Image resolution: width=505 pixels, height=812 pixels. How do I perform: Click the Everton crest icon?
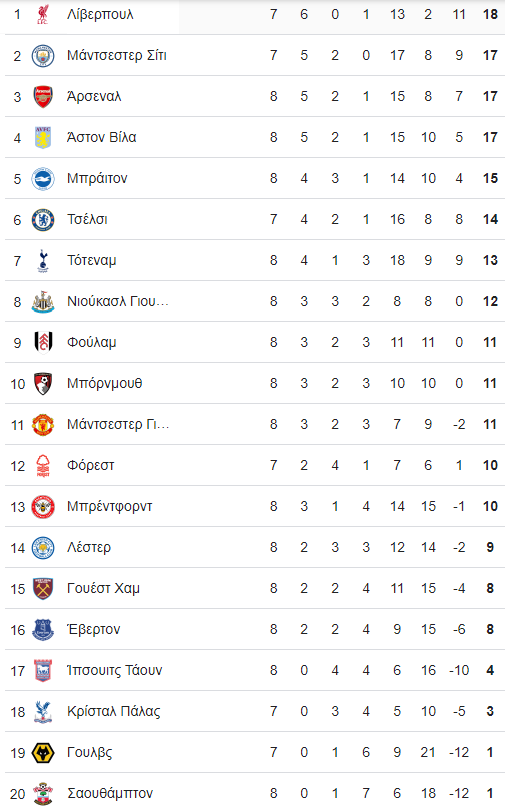click(43, 630)
